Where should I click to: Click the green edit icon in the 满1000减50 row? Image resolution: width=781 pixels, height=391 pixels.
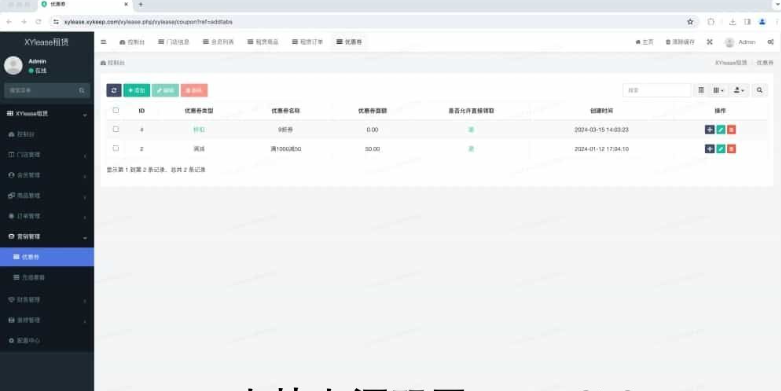(x=721, y=148)
